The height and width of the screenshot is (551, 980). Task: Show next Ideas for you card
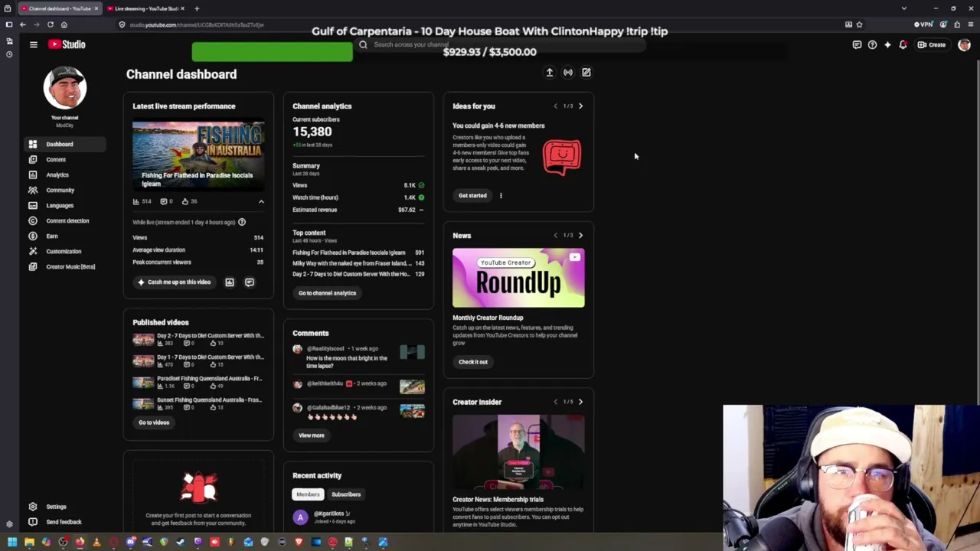coord(580,106)
